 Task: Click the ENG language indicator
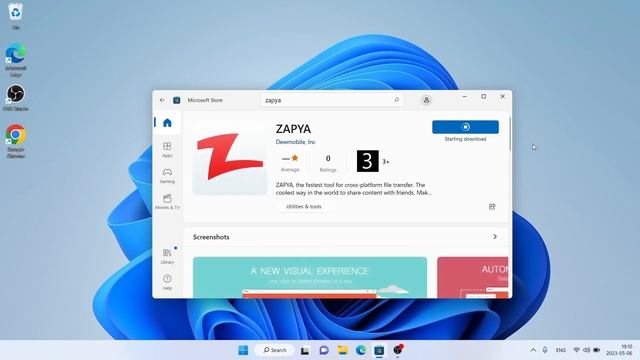pyautogui.click(x=561, y=350)
